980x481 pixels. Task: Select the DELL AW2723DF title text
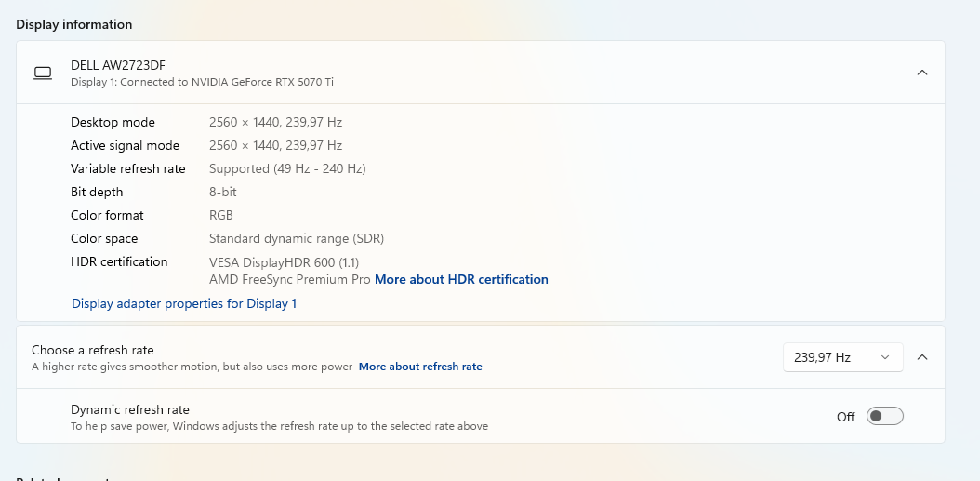point(118,65)
